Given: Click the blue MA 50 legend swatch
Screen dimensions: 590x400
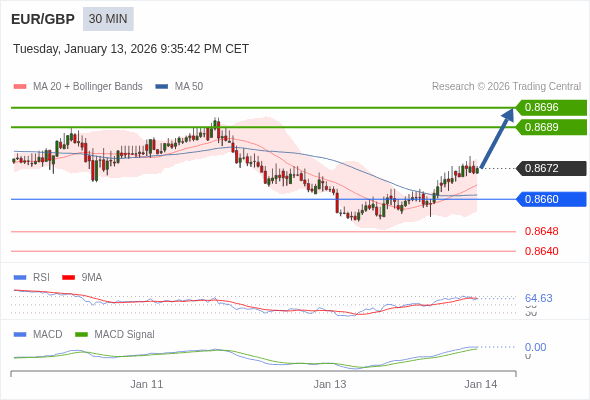Looking at the screenshot, I should pyautogui.click(x=162, y=87).
